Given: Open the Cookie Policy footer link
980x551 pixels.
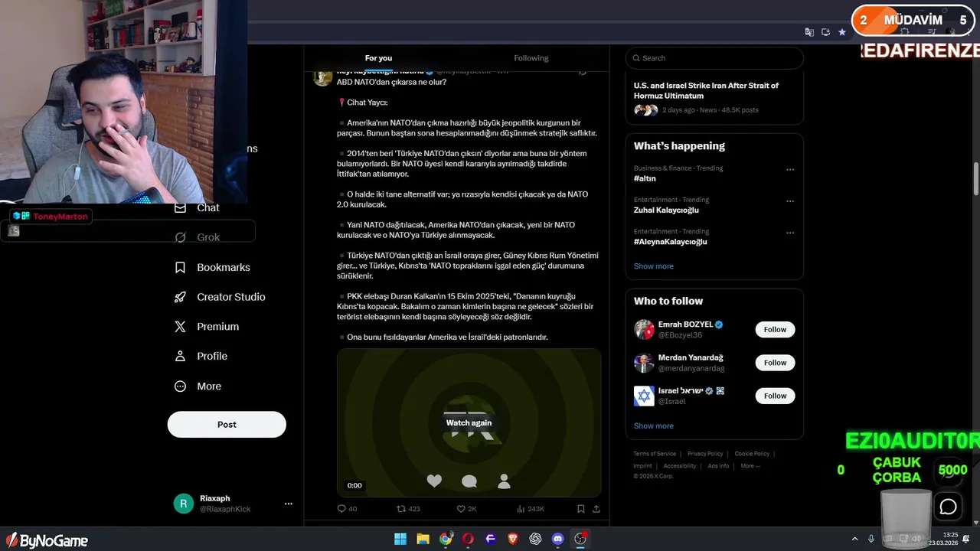Looking at the screenshot, I should click(752, 454).
